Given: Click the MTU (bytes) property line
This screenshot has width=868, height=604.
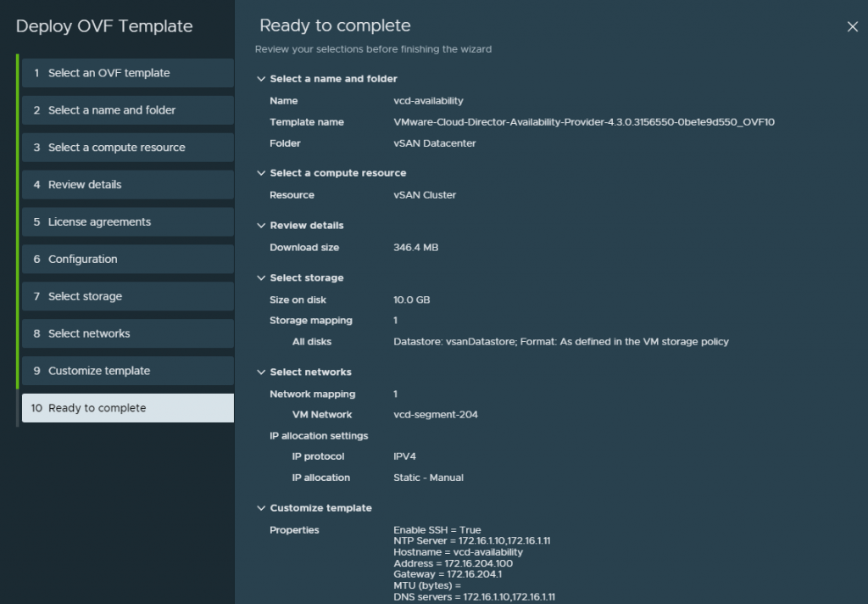Looking at the screenshot, I should click(427, 585).
